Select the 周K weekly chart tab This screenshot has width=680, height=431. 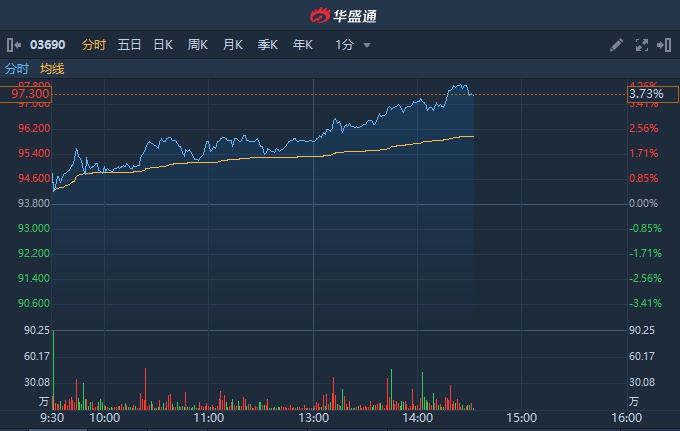198,45
